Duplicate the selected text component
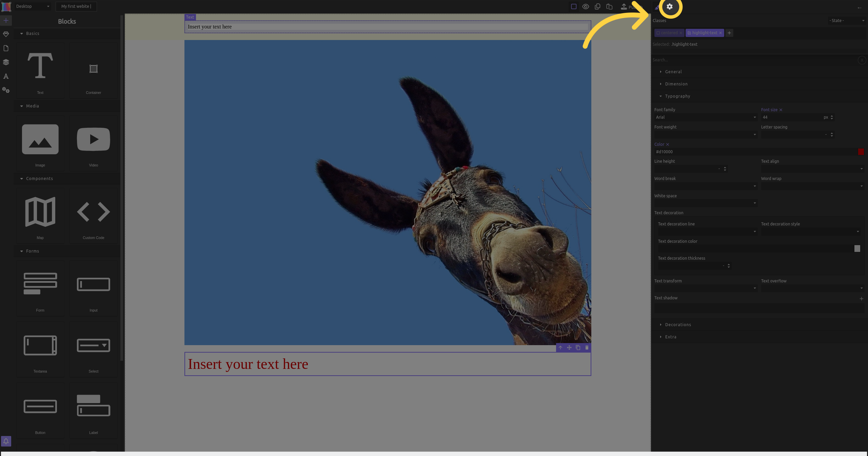This screenshot has width=868, height=456. [578, 348]
